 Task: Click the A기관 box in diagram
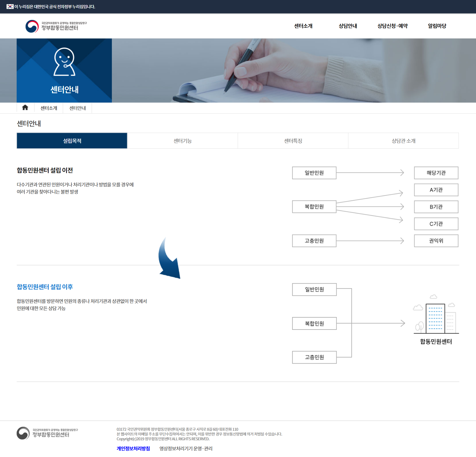(436, 190)
